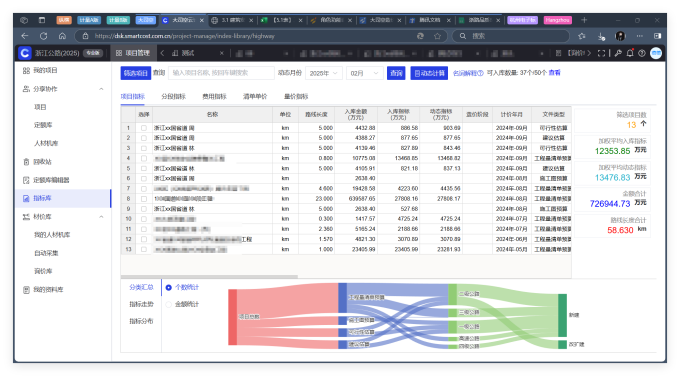Click the blue 查询 button
This screenshot has height=376, width=680.
[396, 73]
